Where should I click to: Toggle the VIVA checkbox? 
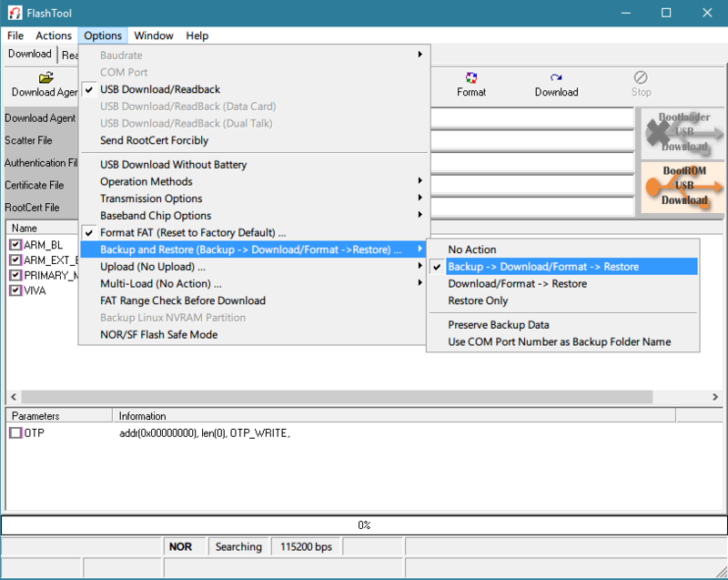[x=15, y=290]
